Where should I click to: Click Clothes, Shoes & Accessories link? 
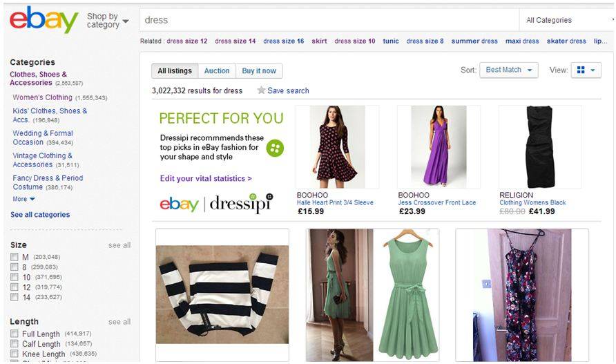(38, 78)
